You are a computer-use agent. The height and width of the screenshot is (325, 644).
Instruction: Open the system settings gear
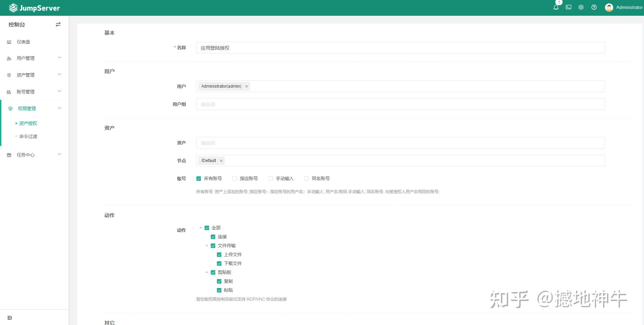[581, 7]
